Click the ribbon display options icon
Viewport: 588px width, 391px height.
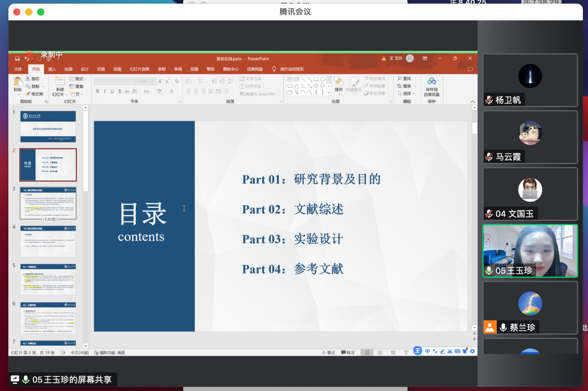click(x=425, y=58)
